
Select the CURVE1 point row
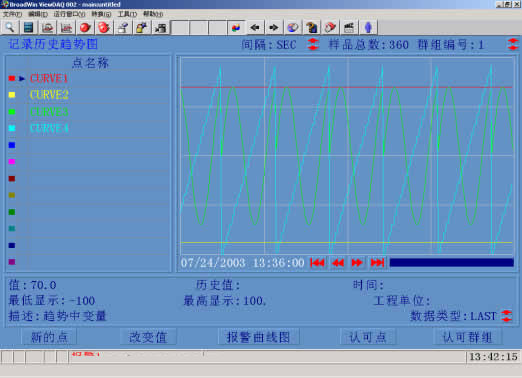pos(88,78)
